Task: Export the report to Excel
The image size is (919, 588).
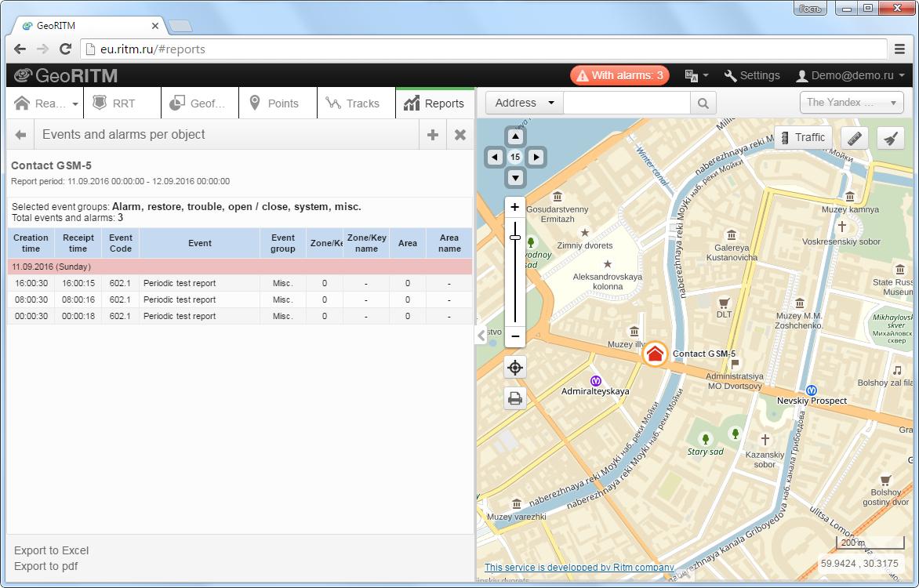Action: tap(52, 550)
